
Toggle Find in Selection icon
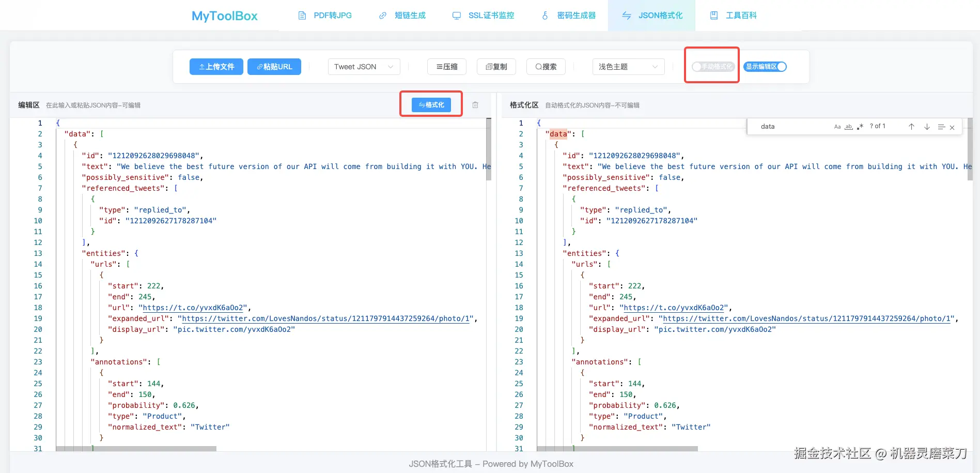pos(941,127)
